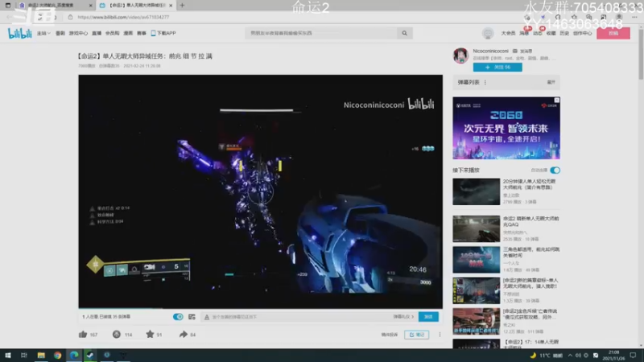The image size is (644, 362).
Task: Open Task View on taskbar
Action: click(x=24, y=356)
